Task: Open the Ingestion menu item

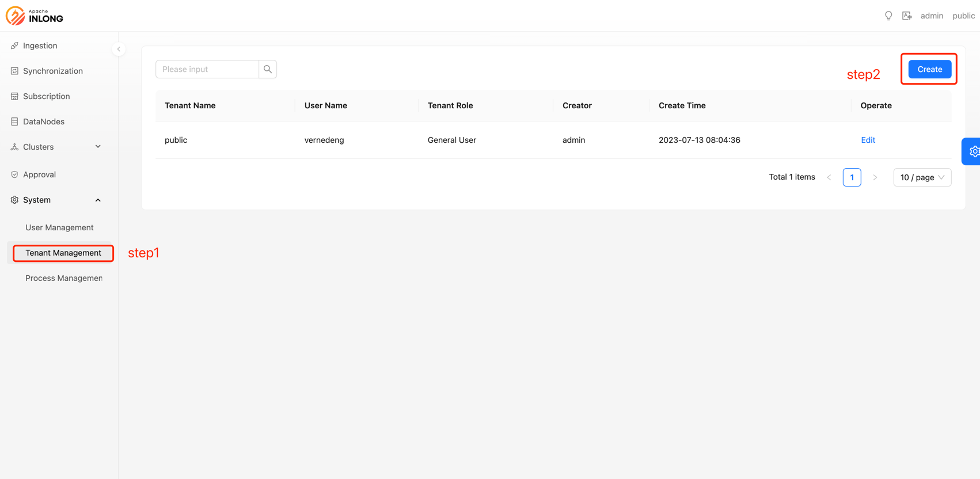Action: click(40, 45)
